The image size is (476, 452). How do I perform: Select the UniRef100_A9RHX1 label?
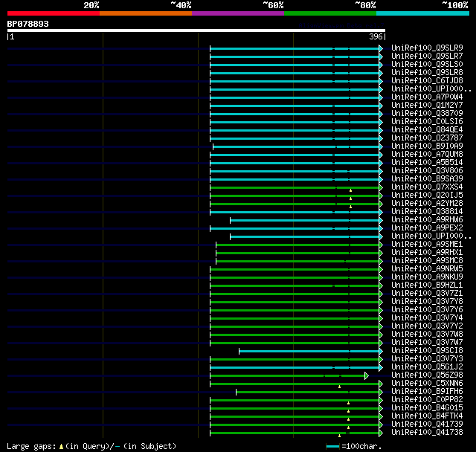pyautogui.click(x=427, y=253)
